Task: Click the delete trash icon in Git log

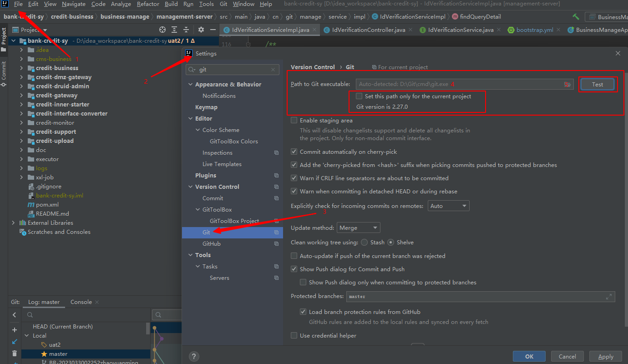Action: (15, 353)
